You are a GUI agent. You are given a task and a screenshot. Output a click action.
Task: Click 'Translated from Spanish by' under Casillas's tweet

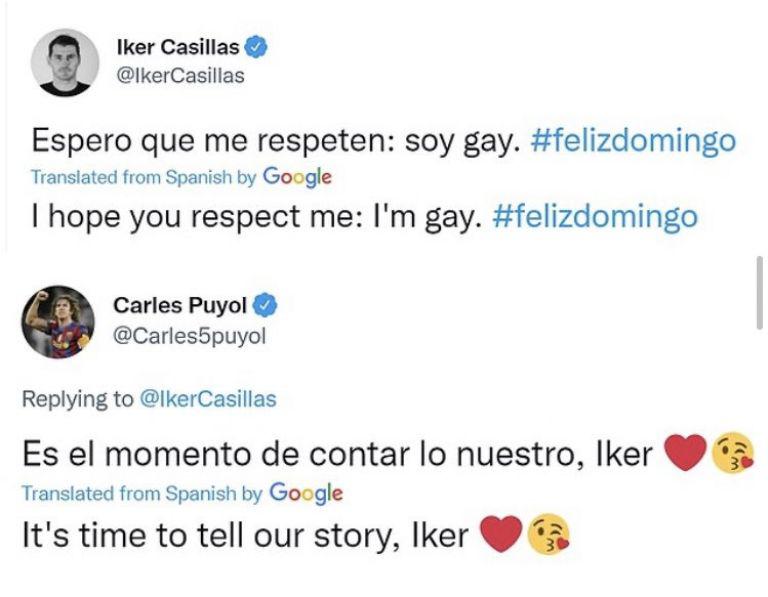click(x=143, y=178)
